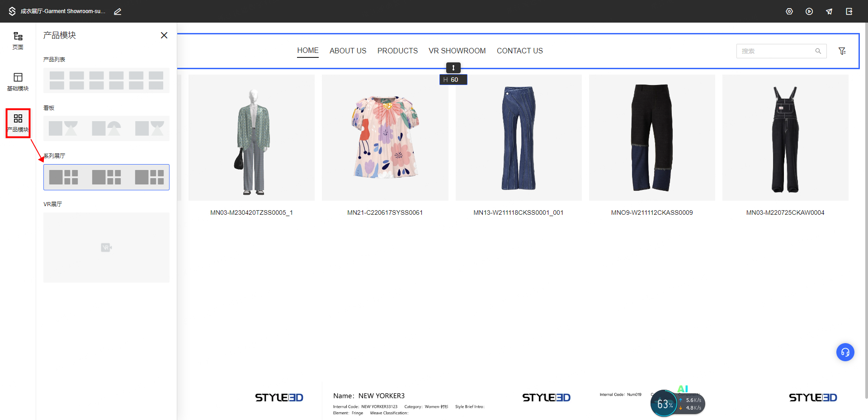Select the 产品模块 product module icon
This screenshot has height=420, width=868.
(x=18, y=123)
